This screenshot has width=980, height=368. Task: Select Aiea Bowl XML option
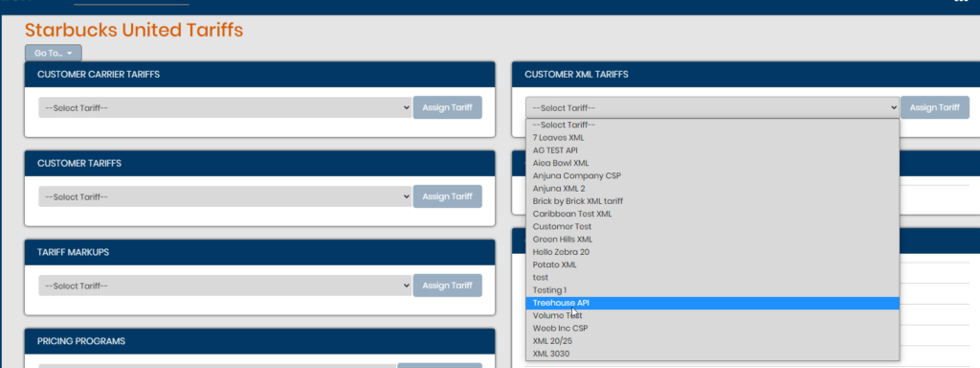tap(712, 163)
